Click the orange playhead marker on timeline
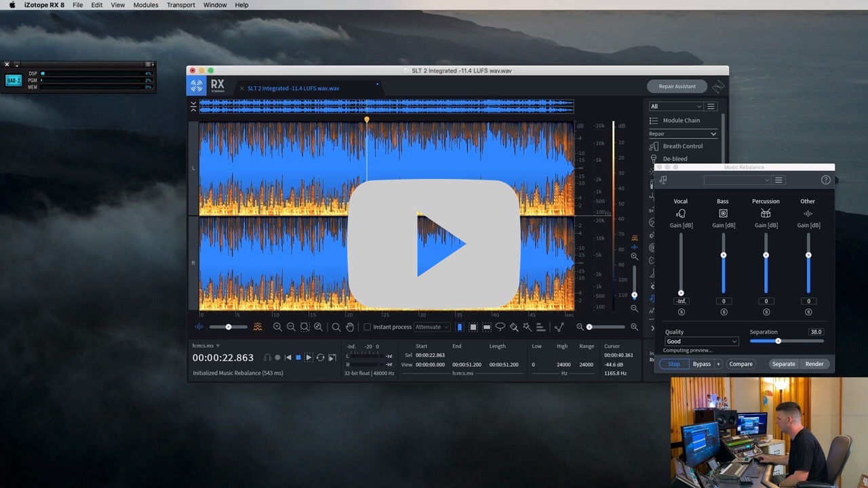This screenshot has width=868, height=488. [x=367, y=120]
